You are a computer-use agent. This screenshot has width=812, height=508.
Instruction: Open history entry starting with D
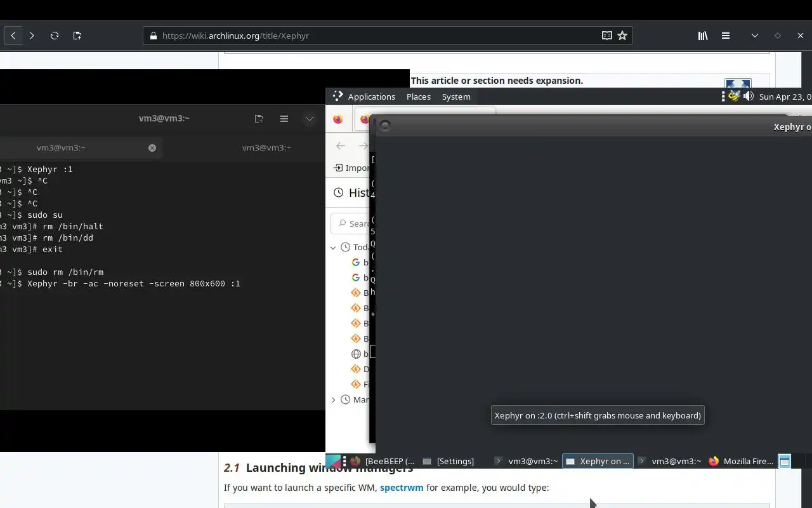coord(360,369)
